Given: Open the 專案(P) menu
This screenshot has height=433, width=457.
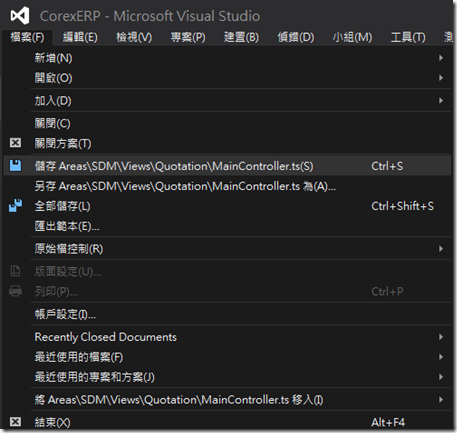Looking at the screenshot, I should pyautogui.click(x=188, y=37).
